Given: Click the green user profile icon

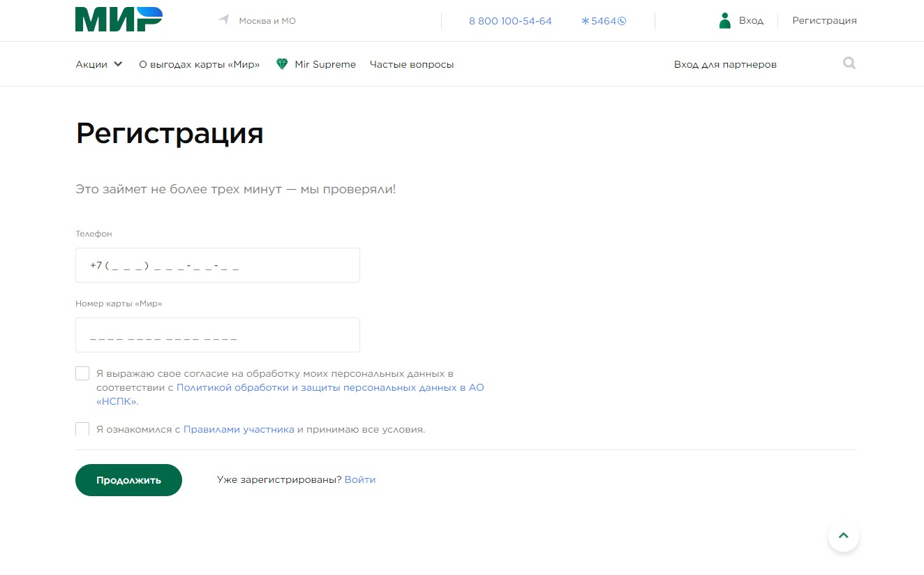Looking at the screenshot, I should click(724, 20).
